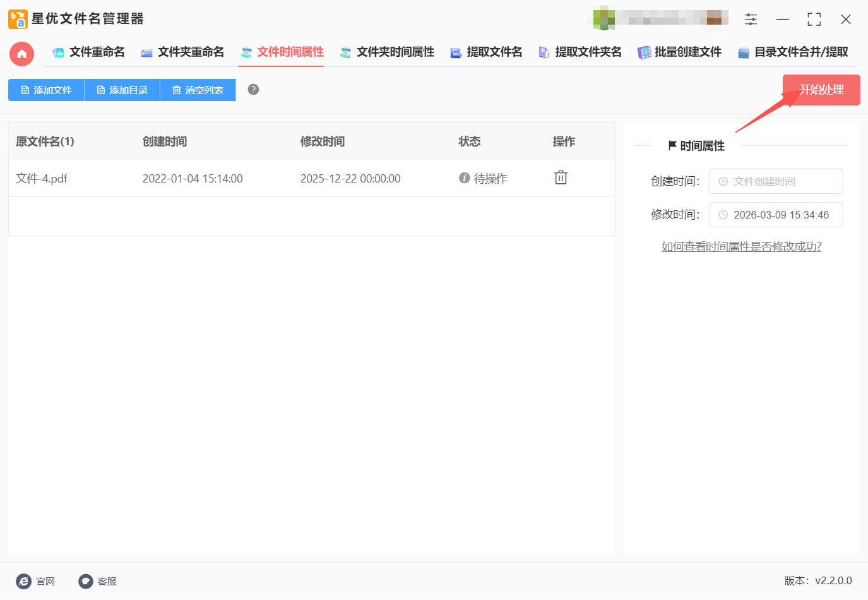Viewport: 868px width, 600px height.
Task: Click the gray help question mark icon
Action: pyautogui.click(x=253, y=90)
